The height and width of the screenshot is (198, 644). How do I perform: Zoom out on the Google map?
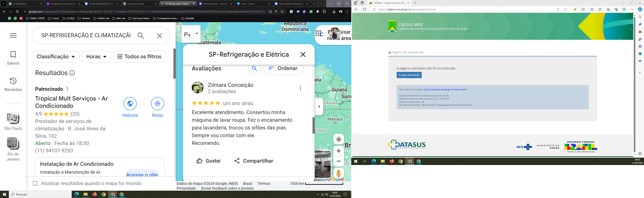pos(338,161)
